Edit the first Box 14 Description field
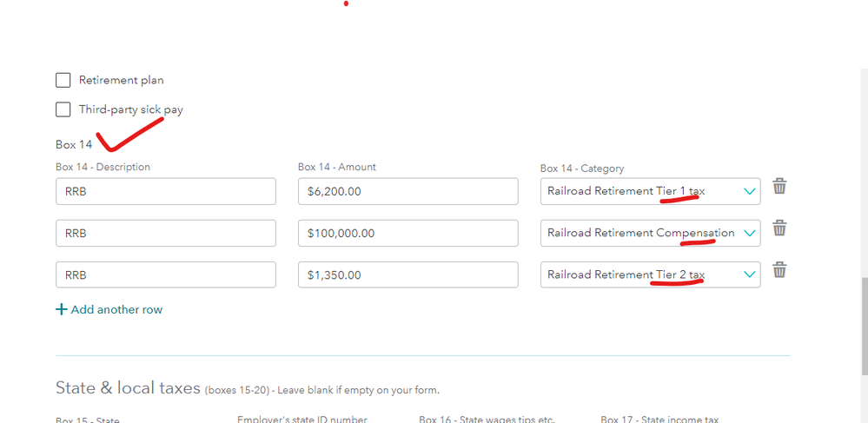The width and height of the screenshot is (868, 423). (165, 191)
